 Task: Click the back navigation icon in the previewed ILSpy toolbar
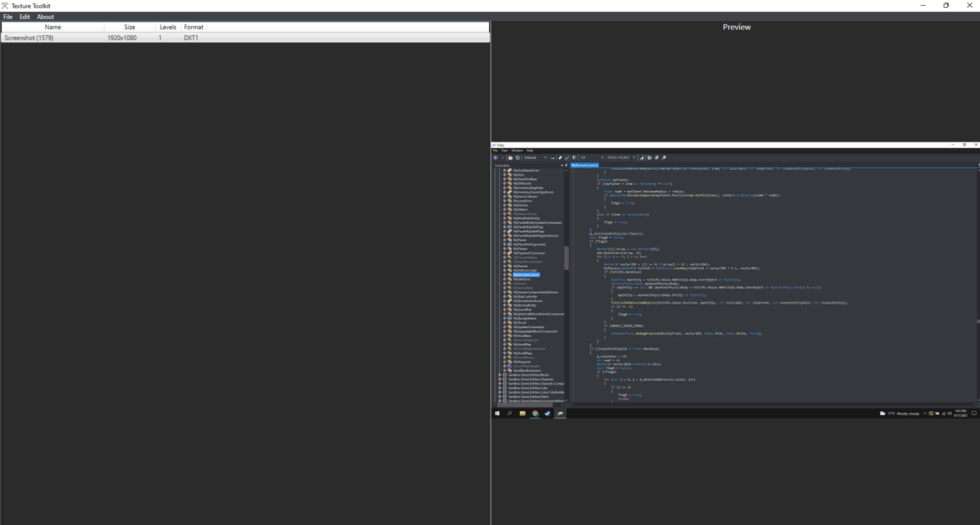coord(495,158)
